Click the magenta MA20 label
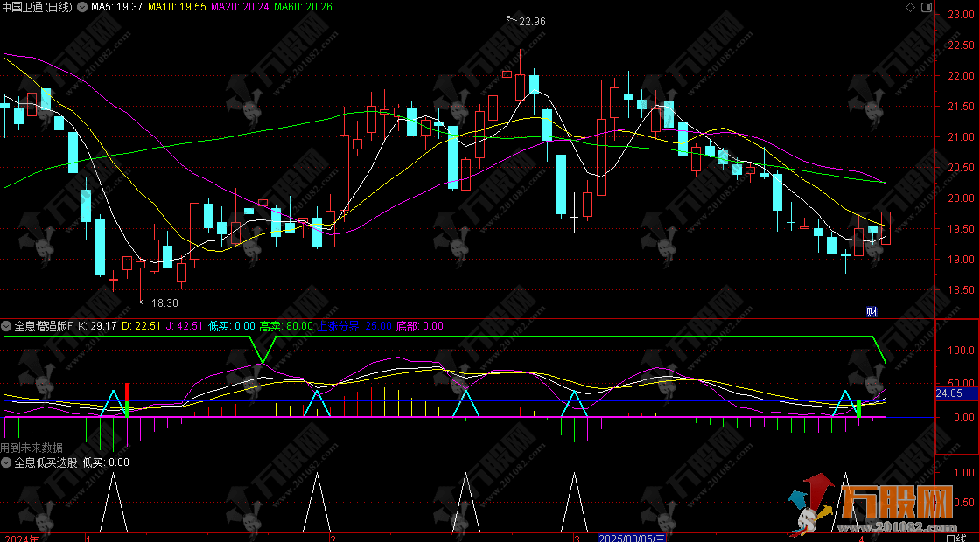The width and height of the screenshot is (980, 542). click(240, 7)
